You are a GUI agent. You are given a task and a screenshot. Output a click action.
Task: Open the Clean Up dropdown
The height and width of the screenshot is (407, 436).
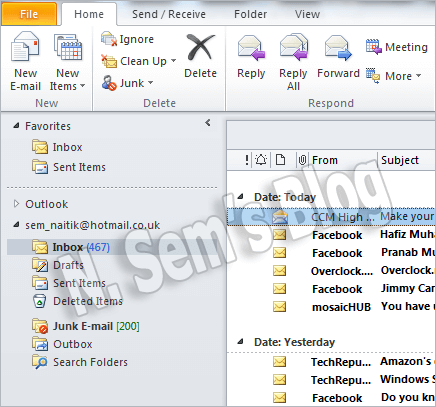click(138, 61)
